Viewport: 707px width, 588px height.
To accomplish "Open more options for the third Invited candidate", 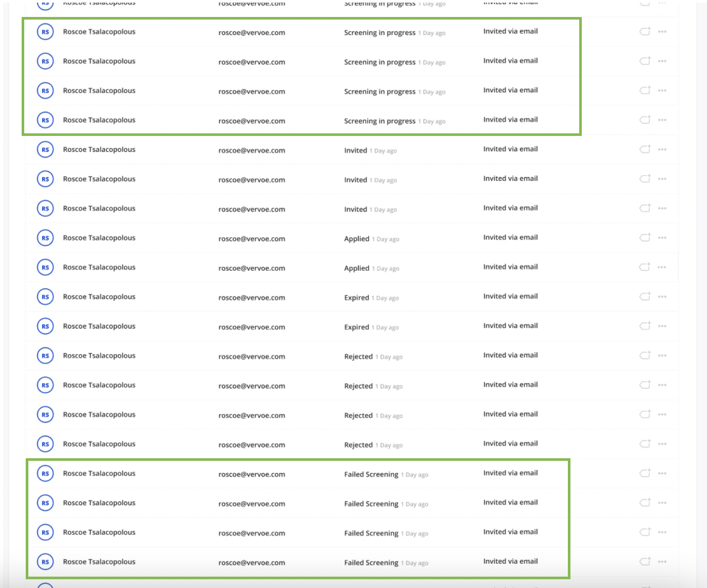I will pyautogui.click(x=662, y=209).
